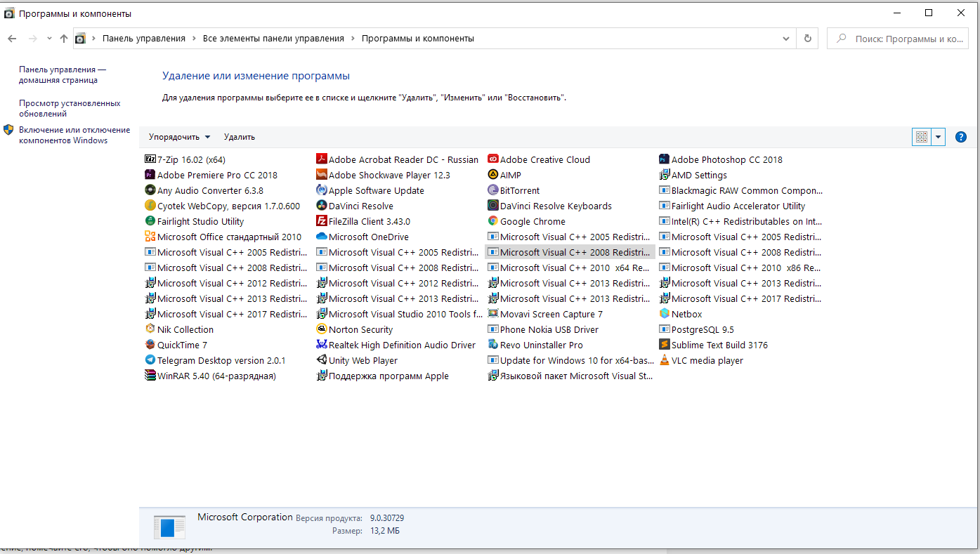Open Просмотр установленных обновлений link
Image resolution: width=980 pixels, height=554 pixels.
(70, 108)
